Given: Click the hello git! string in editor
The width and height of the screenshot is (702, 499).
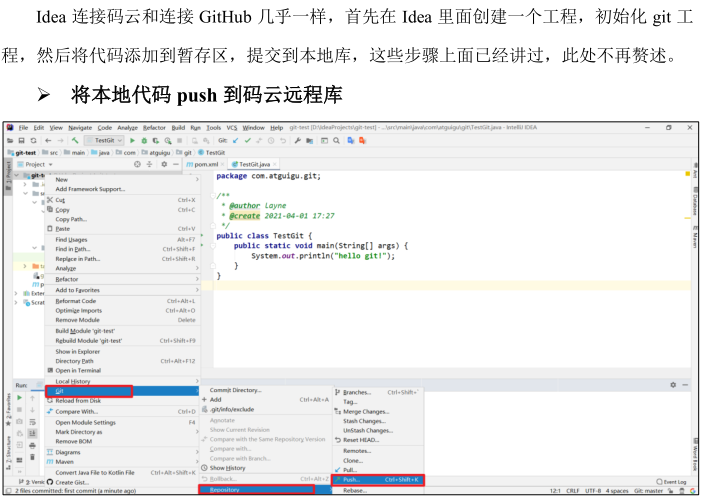Looking at the screenshot, I should click(x=360, y=256).
